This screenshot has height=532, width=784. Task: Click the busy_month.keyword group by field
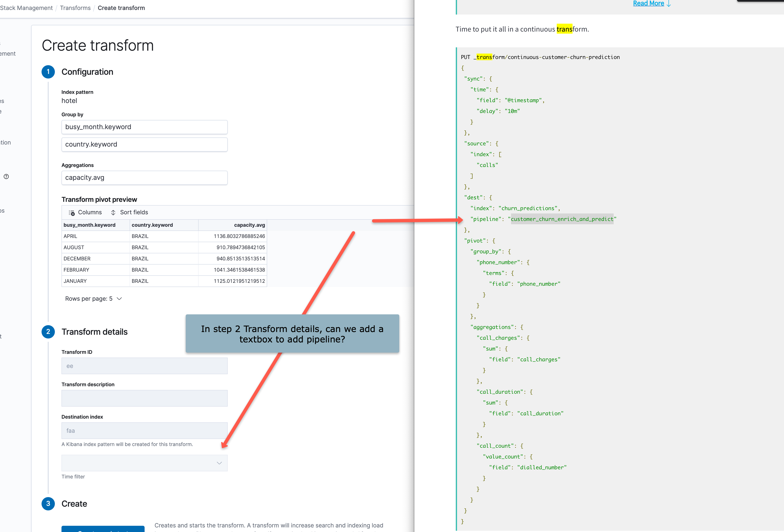point(144,127)
